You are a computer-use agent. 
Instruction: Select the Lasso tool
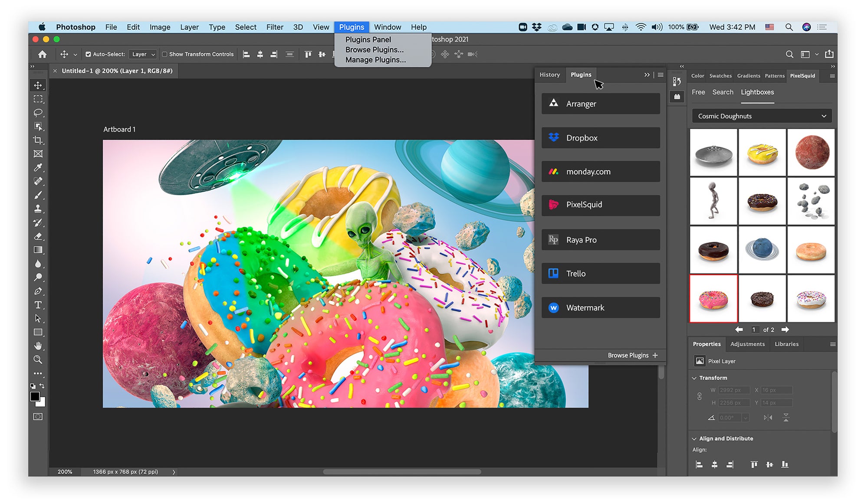click(38, 113)
